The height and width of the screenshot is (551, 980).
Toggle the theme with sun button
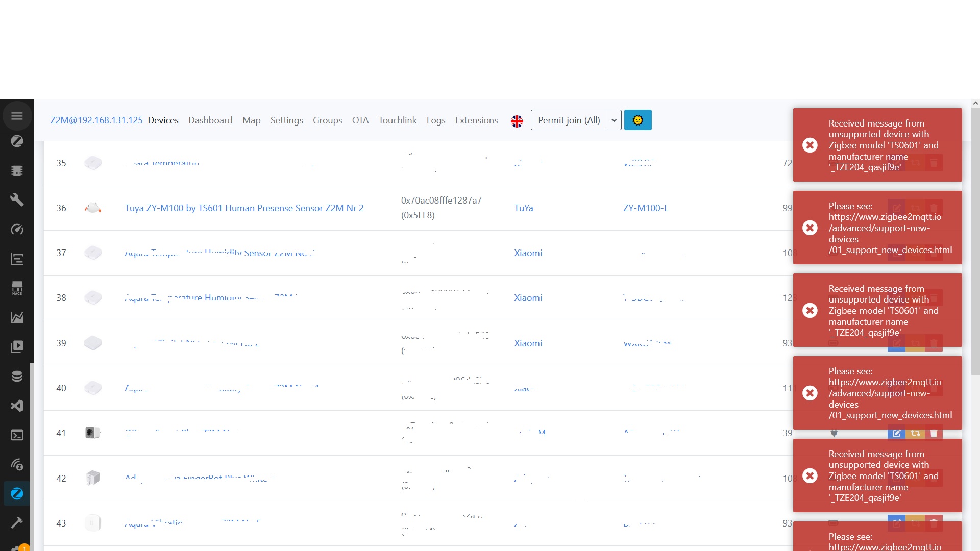pyautogui.click(x=638, y=120)
